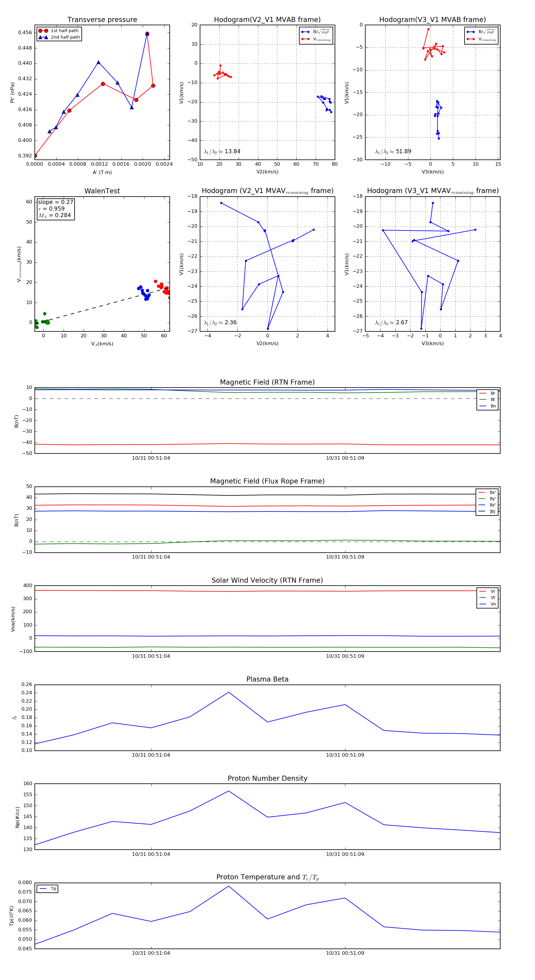This screenshot has height=980, width=535.
Task: Select the "|B|" legend entry
Action: pos(487,512)
